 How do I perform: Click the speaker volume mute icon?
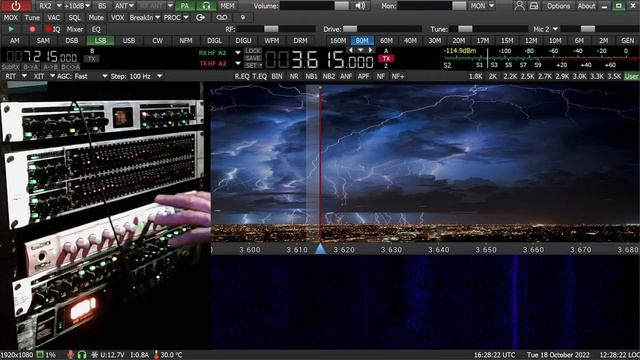click(360, 6)
